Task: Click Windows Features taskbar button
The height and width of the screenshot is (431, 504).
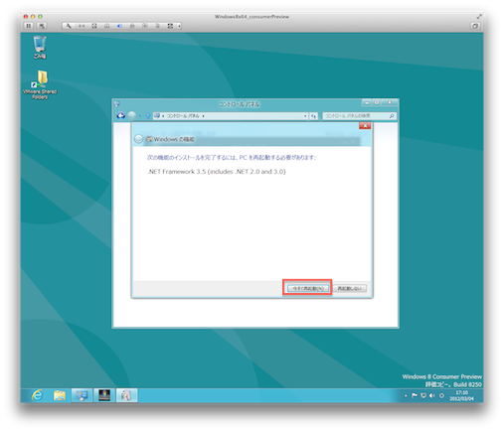Action: pos(126,395)
